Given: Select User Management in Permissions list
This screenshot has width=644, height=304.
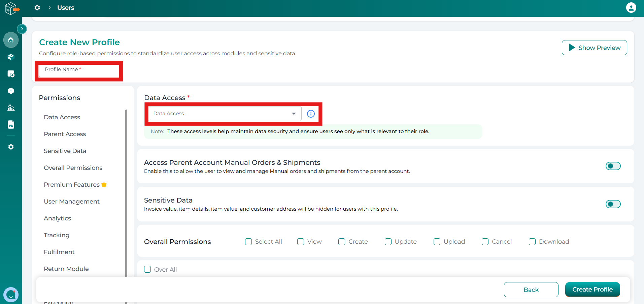Looking at the screenshot, I should [72, 202].
